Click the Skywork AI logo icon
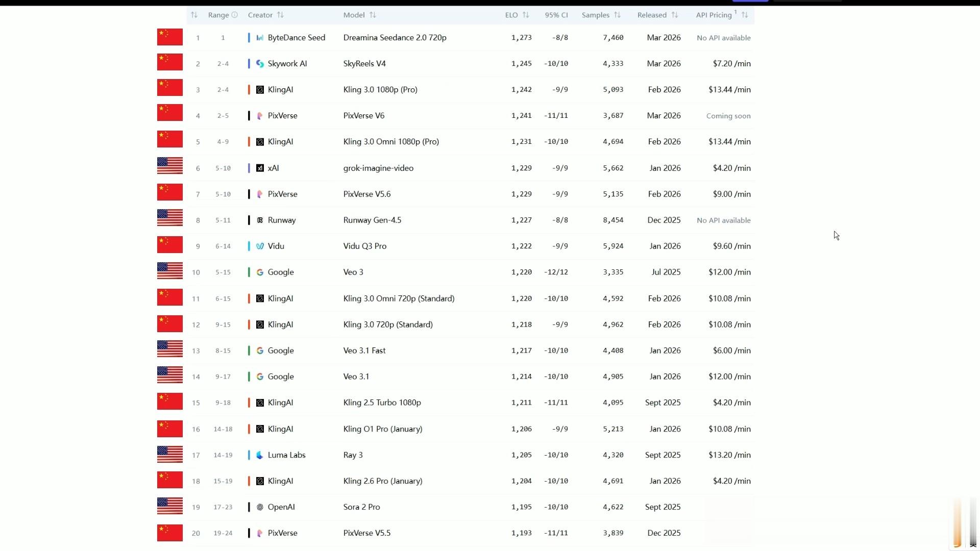 [x=260, y=64]
